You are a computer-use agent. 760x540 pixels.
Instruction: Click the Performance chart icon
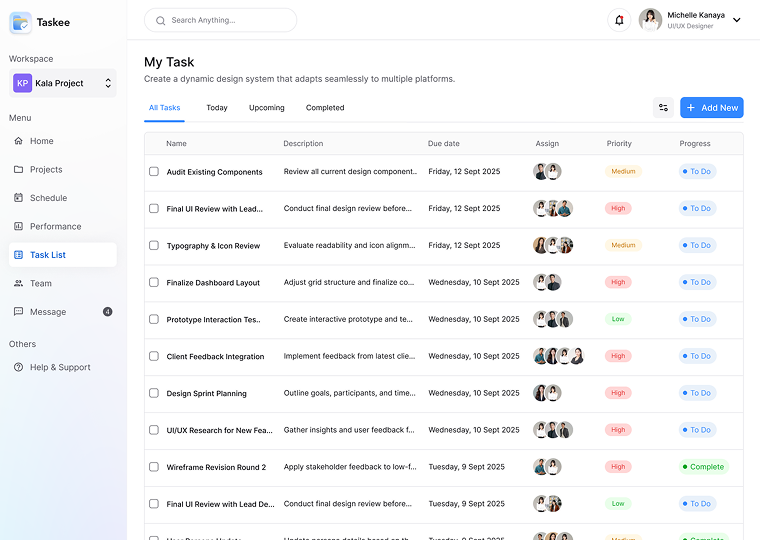pyautogui.click(x=18, y=226)
